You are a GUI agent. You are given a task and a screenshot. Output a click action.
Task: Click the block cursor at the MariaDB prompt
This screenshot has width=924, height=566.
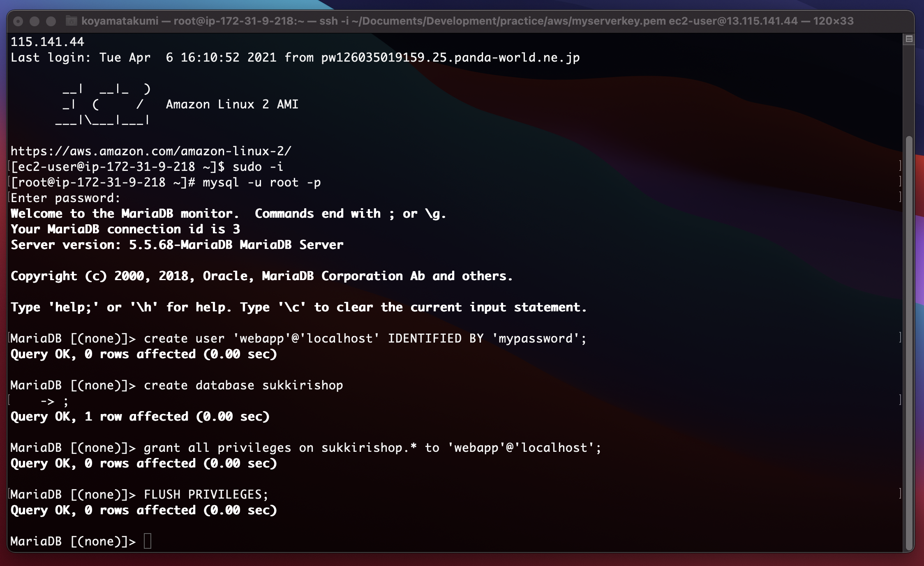click(148, 541)
